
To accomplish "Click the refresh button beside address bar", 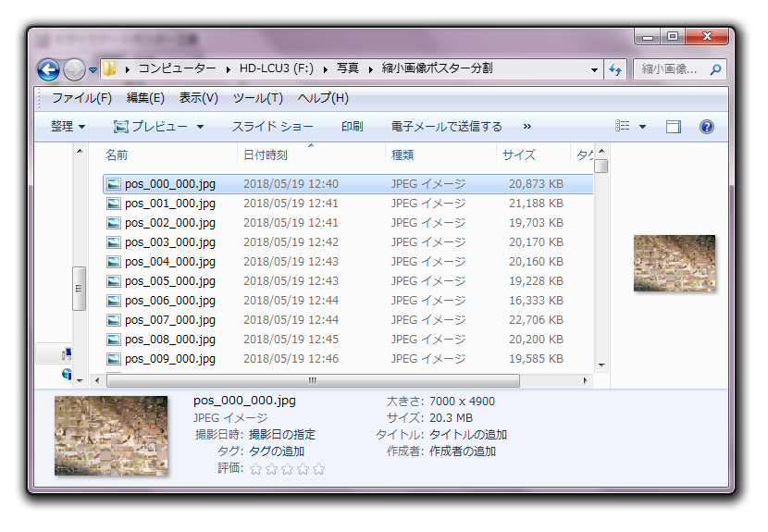I will (615, 69).
